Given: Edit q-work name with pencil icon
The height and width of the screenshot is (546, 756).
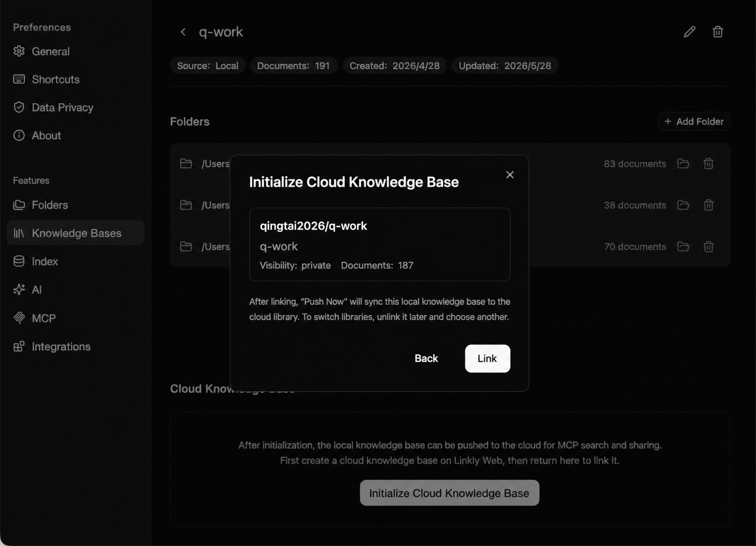Looking at the screenshot, I should coord(689,32).
